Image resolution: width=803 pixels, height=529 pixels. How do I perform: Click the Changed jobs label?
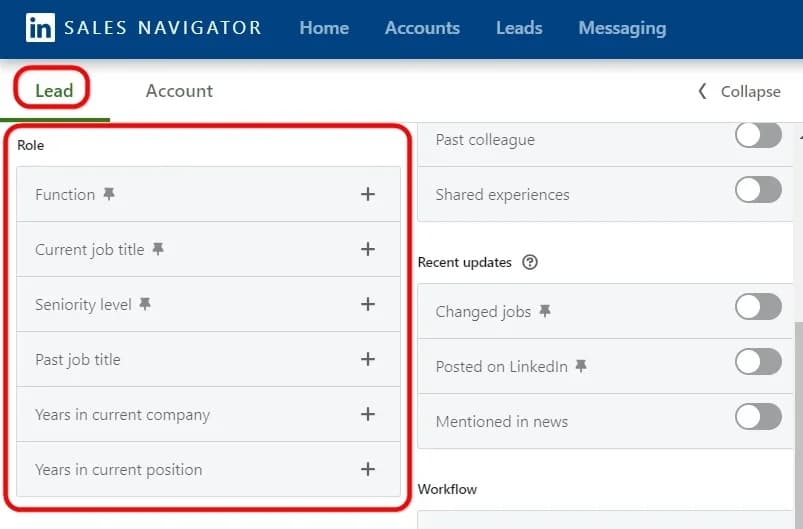(x=483, y=312)
